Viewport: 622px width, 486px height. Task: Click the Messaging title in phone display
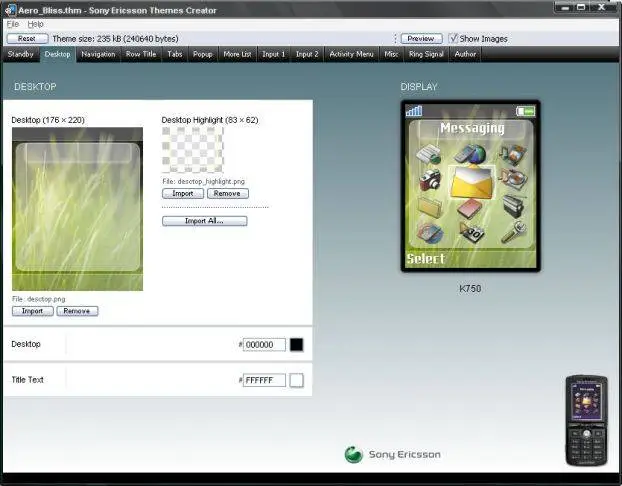[472, 128]
